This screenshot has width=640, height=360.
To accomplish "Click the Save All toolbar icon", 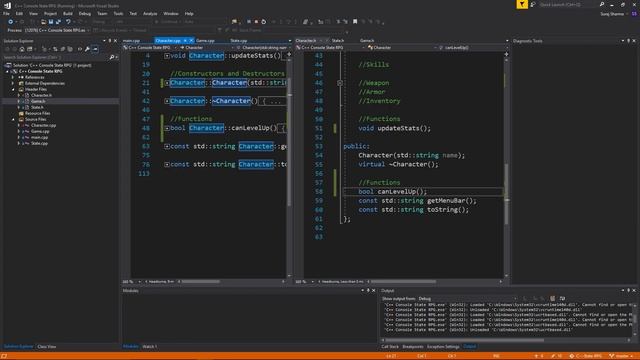I will 58,22.
